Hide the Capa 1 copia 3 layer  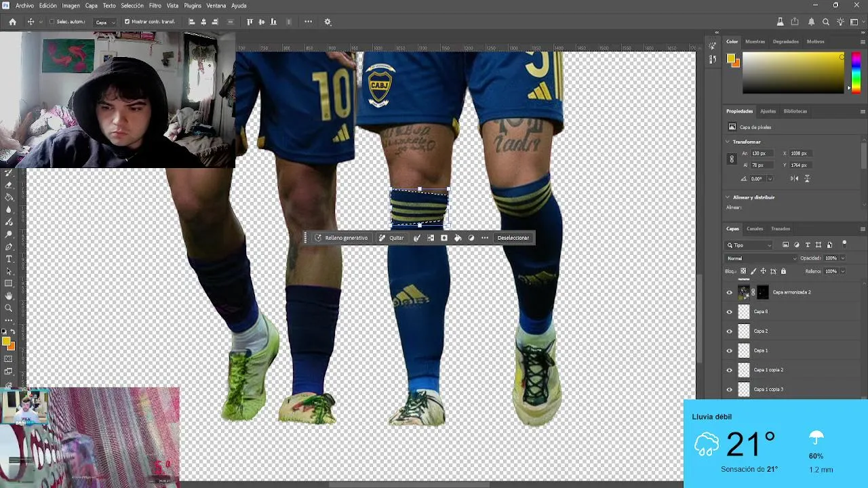pyautogui.click(x=730, y=390)
